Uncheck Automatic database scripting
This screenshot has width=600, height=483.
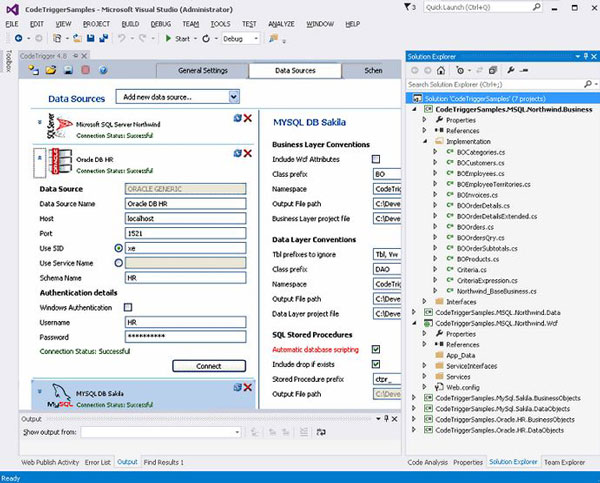[376, 349]
